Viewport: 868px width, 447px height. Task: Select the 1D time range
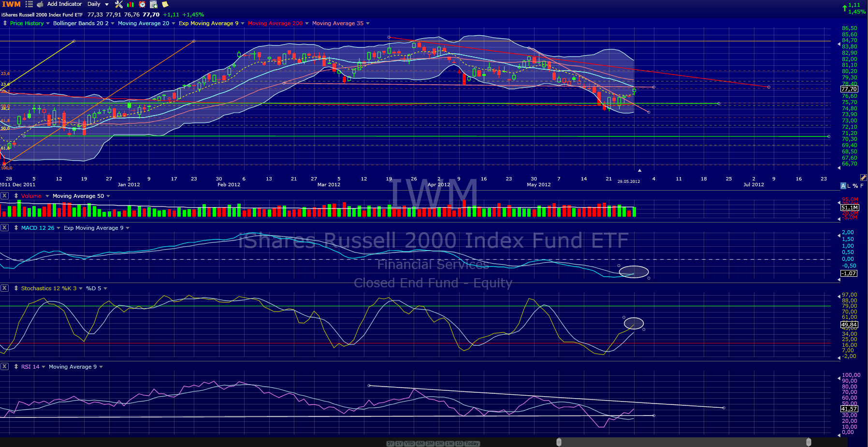click(x=459, y=444)
